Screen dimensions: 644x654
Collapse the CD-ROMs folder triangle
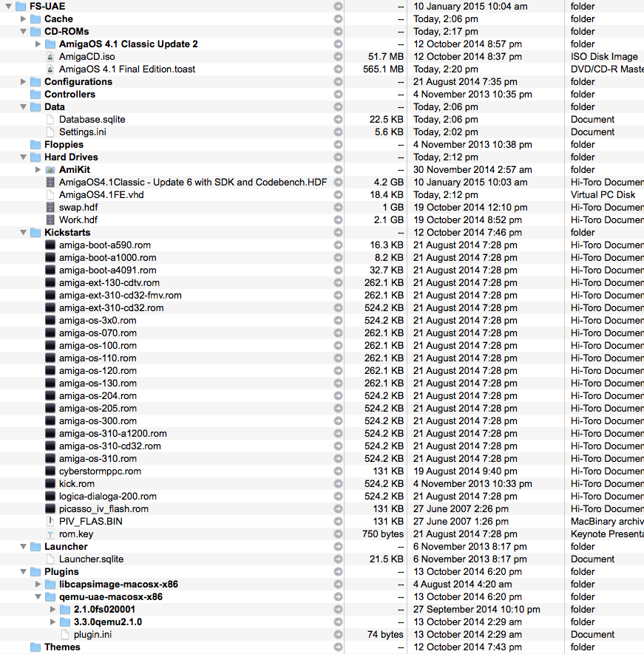[24, 31]
